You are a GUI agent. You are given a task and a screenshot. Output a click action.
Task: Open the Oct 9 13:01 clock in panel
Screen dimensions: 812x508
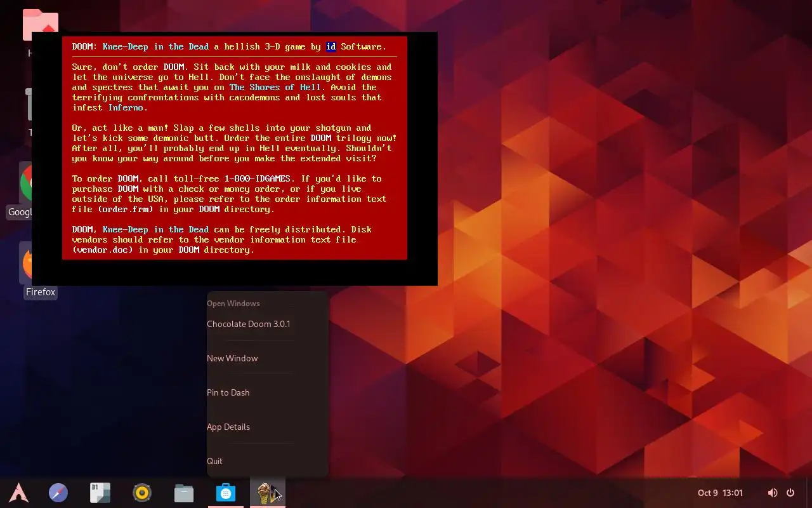click(720, 493)
